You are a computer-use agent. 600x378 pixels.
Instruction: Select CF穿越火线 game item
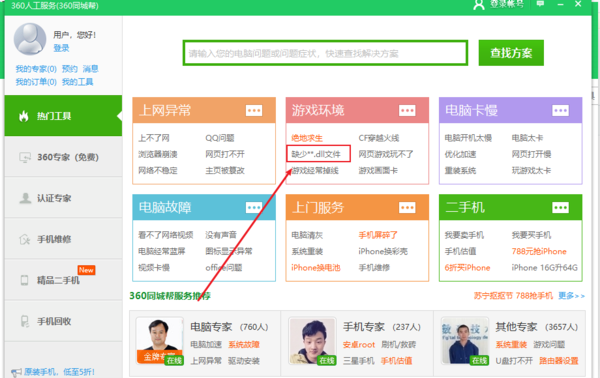[x=379, y=138]
